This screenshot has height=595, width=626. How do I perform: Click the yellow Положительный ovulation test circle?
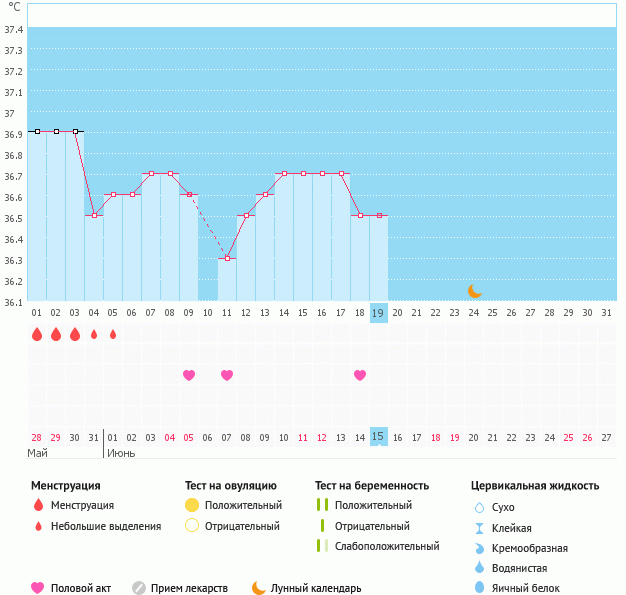click(192, 505)
